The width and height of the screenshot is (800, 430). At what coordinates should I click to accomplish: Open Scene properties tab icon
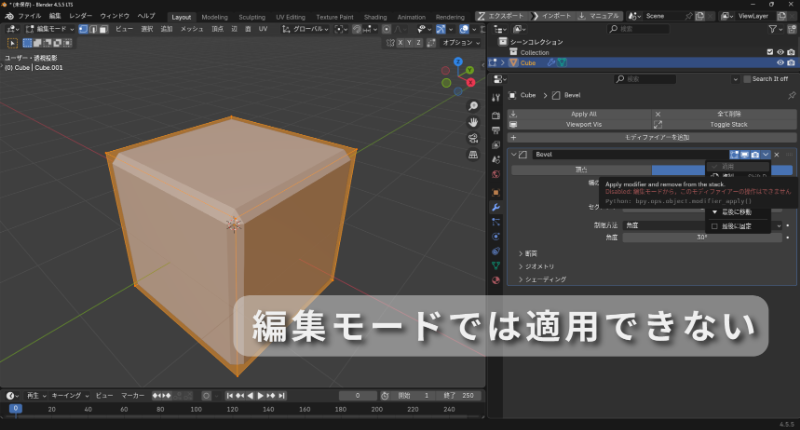(495, 160)
